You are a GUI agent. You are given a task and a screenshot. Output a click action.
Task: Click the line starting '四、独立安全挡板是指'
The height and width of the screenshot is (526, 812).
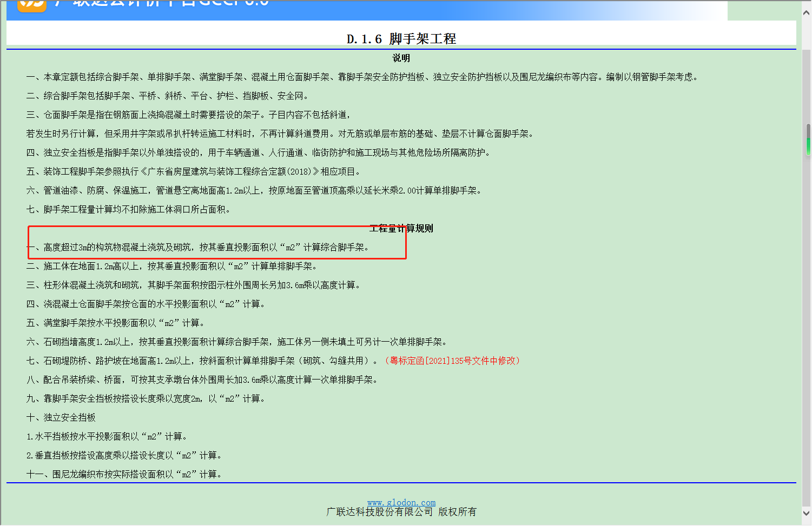point(260,152)
